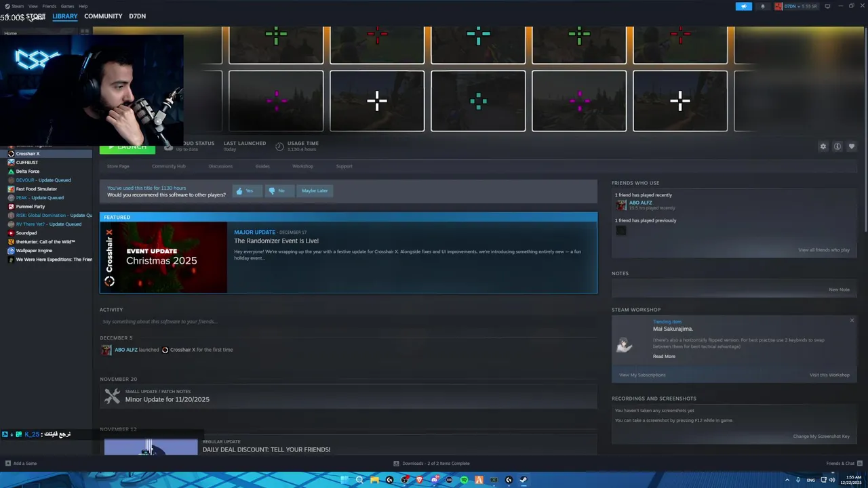Open Discord from the taskbar
868x488 pixels.
click(435, 480)
